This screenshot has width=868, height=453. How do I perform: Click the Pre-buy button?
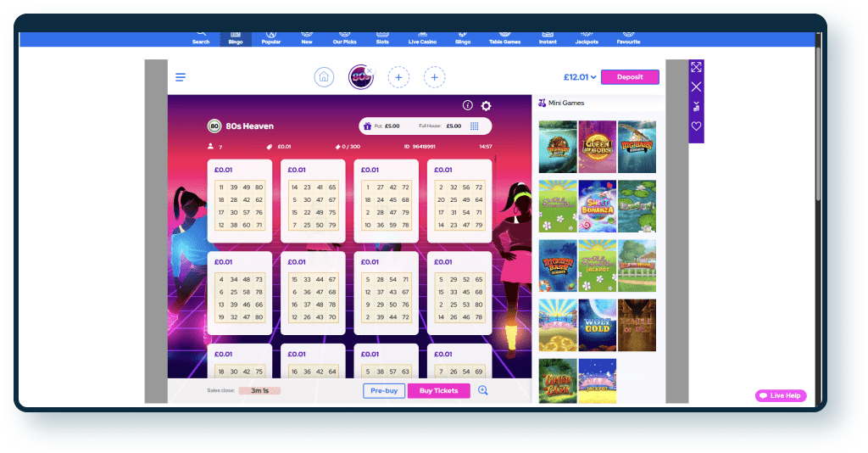pyautogui.click(x=384, y=391)
